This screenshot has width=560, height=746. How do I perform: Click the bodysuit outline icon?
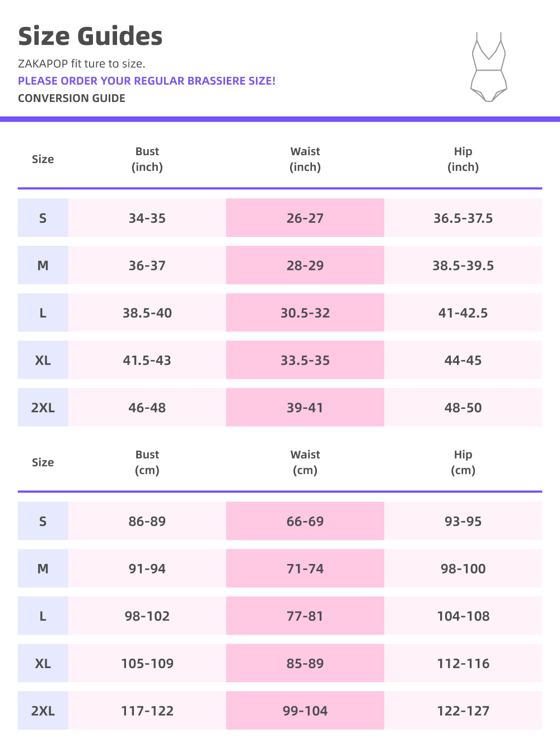point(489,67)
